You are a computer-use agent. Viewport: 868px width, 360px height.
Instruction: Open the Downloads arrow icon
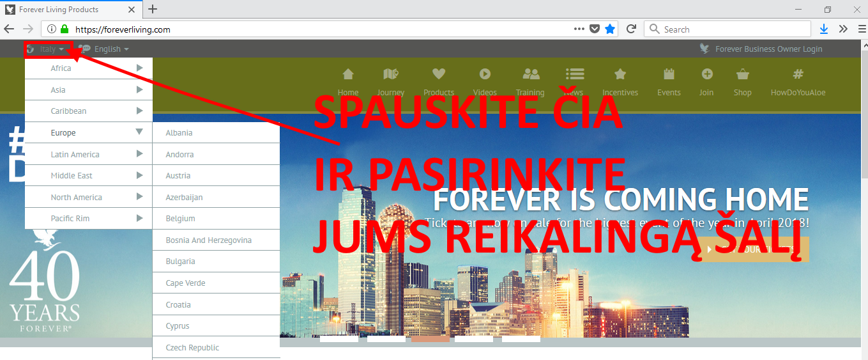pos(824,29)
